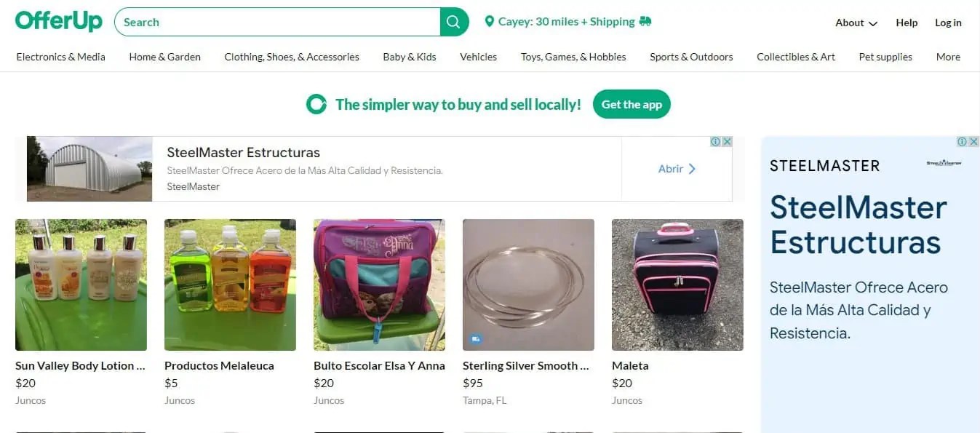Click inside the Search input field
Screen dimensions: 980x433
point(276,22)
